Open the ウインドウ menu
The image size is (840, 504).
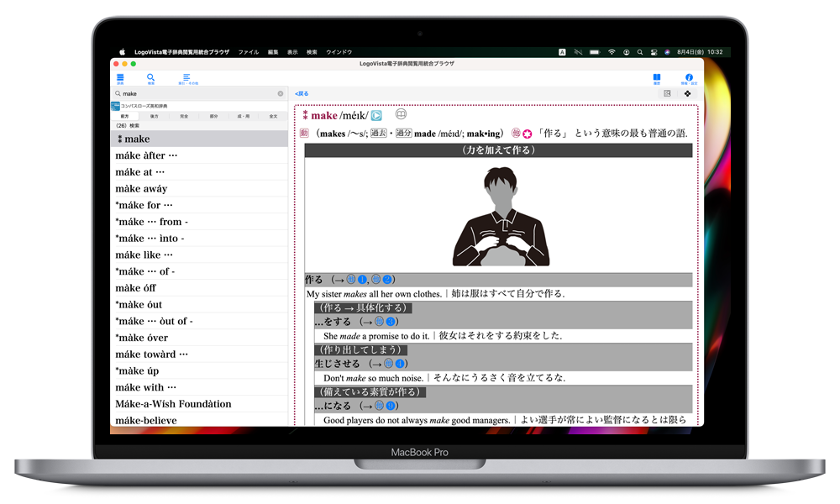[x=339, y=52]
